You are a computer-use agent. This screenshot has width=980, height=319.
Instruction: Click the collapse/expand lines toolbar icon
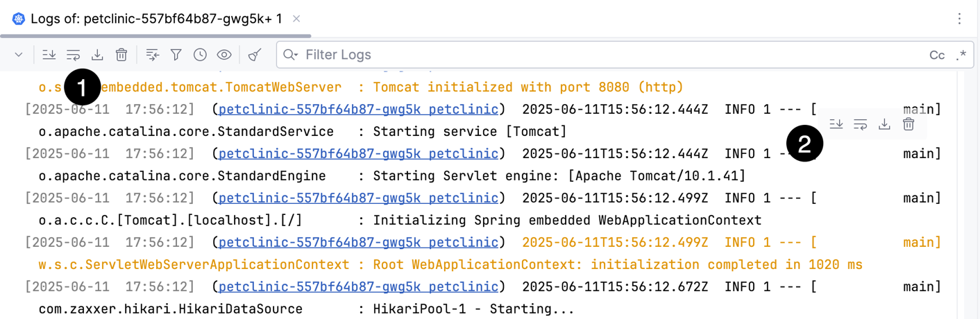coord(153,55)
